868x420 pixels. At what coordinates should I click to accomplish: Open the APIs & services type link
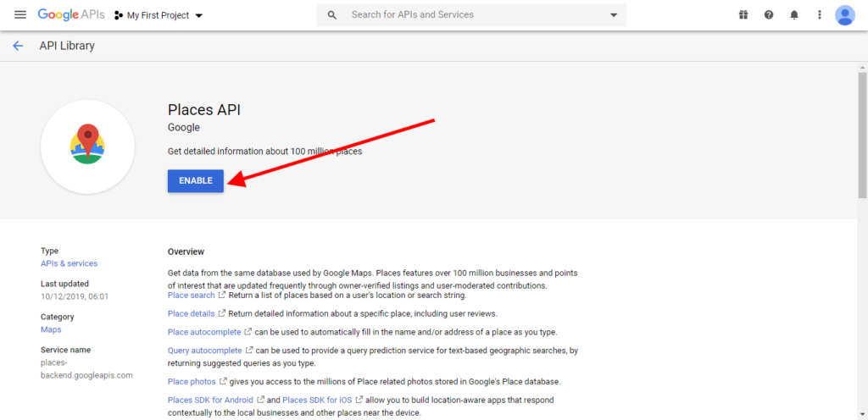pos(70,263)
